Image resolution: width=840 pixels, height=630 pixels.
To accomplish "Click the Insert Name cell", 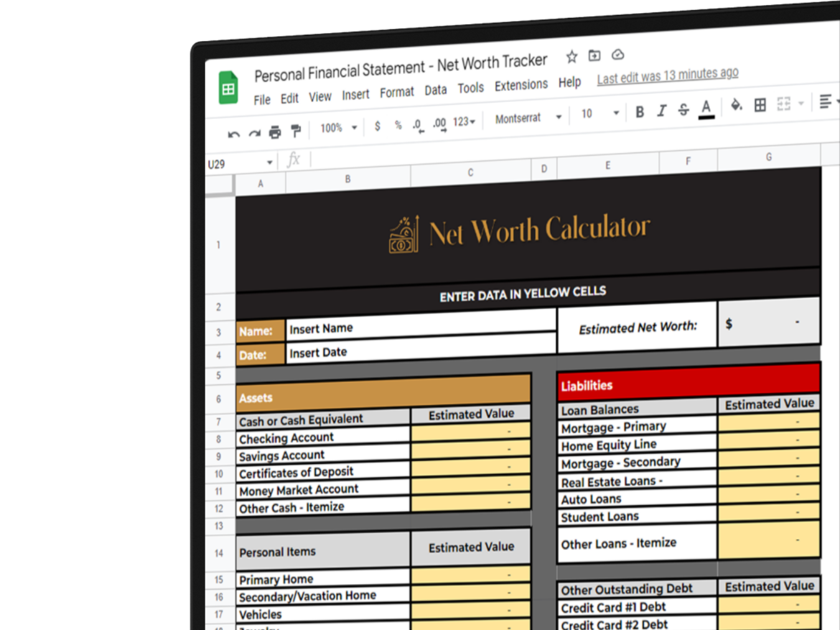I will point(420,325).
